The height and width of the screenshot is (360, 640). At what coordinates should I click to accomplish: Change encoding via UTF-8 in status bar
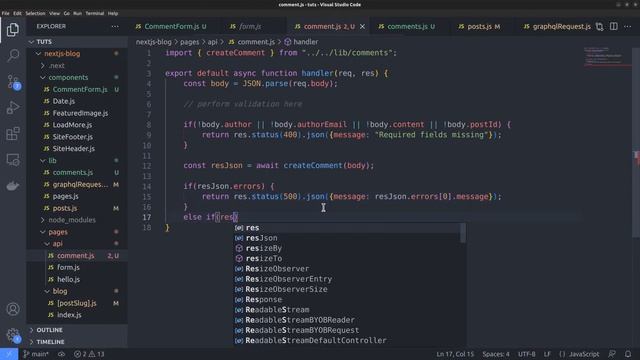527,354
